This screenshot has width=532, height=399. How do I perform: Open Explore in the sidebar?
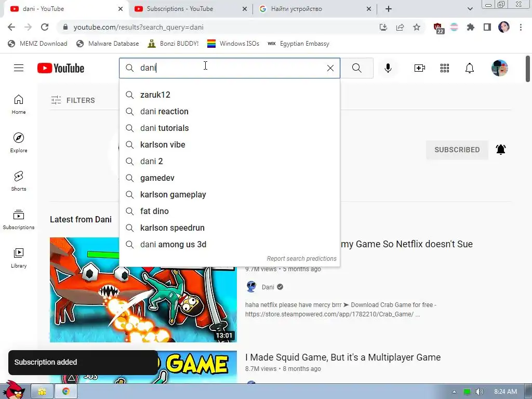19,142
